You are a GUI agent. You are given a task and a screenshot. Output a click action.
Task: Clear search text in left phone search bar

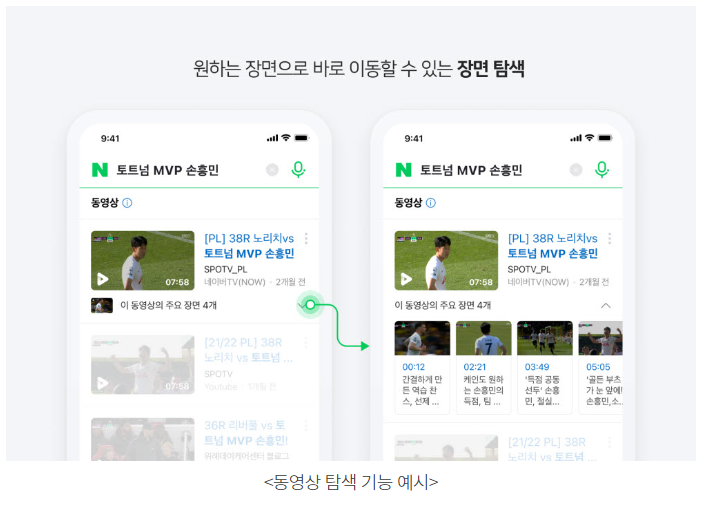(272, 170)
